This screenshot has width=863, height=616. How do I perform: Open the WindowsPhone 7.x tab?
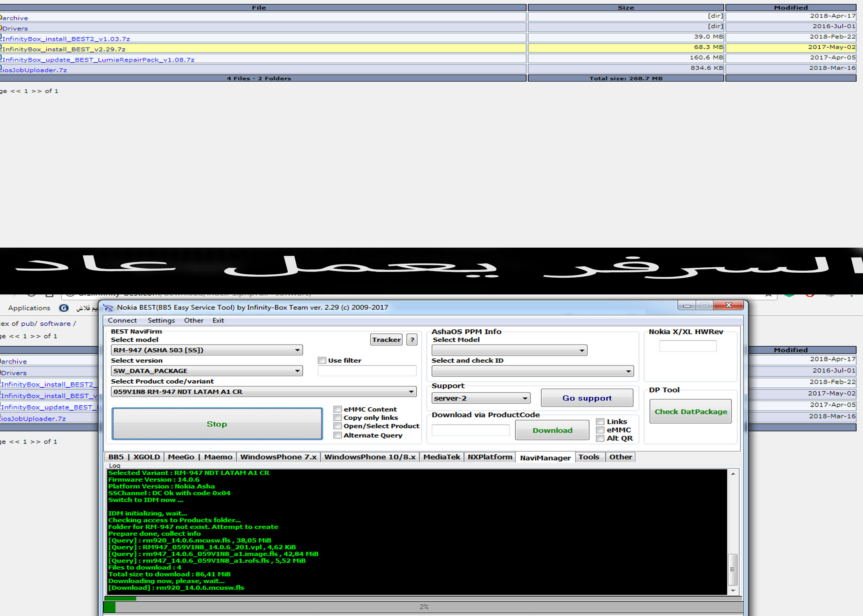coord(278,457)
